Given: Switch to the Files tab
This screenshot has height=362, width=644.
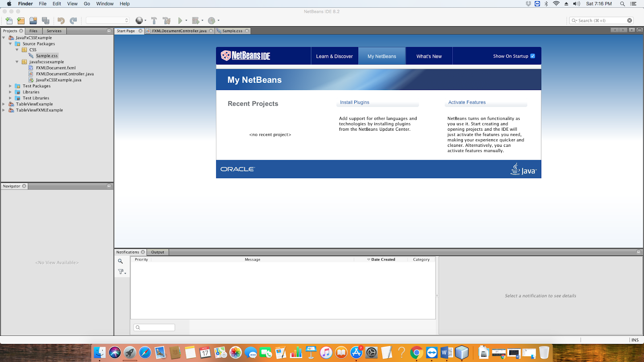Looking at the screenshot, I should 33,31.
